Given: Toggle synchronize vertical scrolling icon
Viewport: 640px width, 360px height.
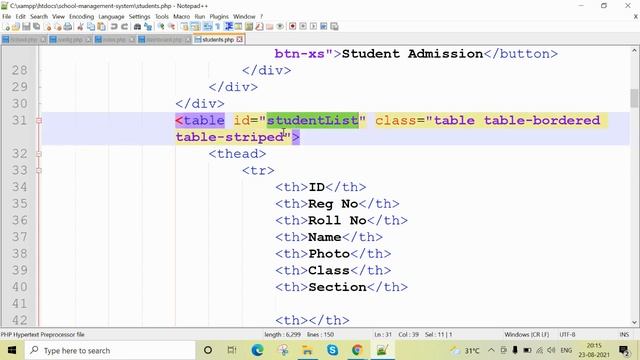Looking at the screenshot, I should tap(185, 27).
